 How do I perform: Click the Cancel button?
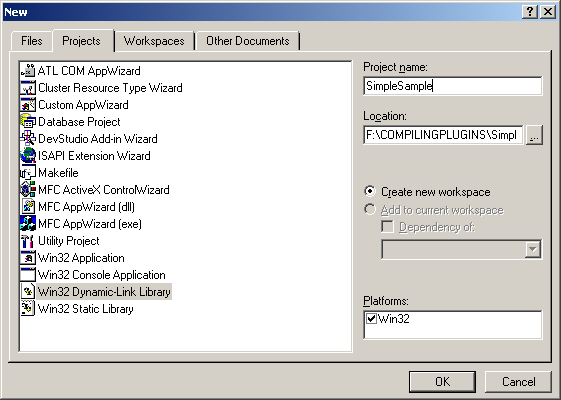tap(518, 382)
